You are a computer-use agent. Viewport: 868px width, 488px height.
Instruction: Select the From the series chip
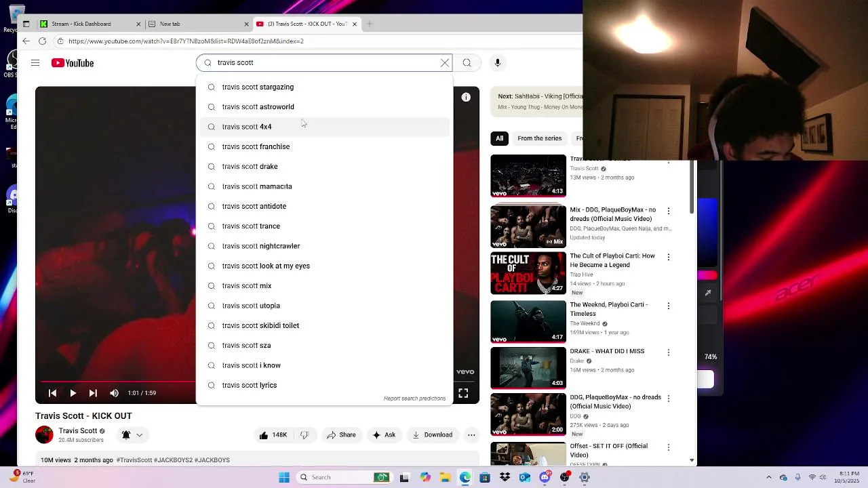tap(539, 138)
